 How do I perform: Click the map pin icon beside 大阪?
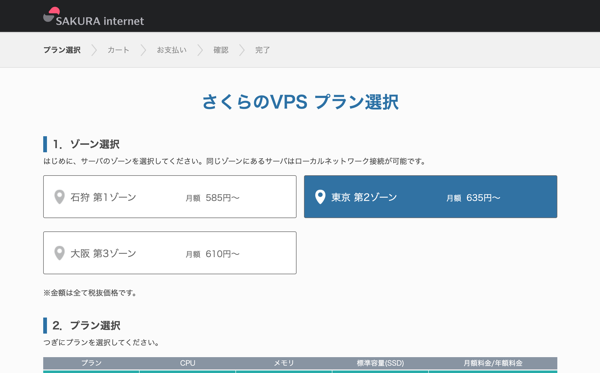[x=59, y=253]
